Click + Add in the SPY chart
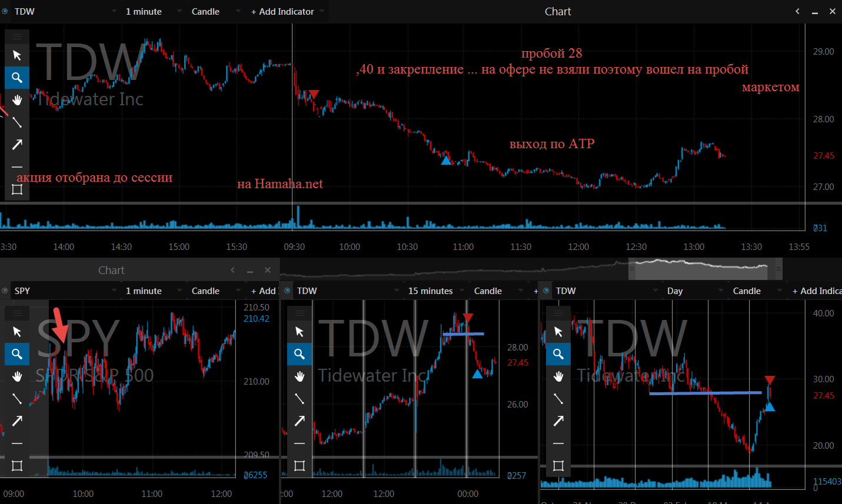 [263, 291]
